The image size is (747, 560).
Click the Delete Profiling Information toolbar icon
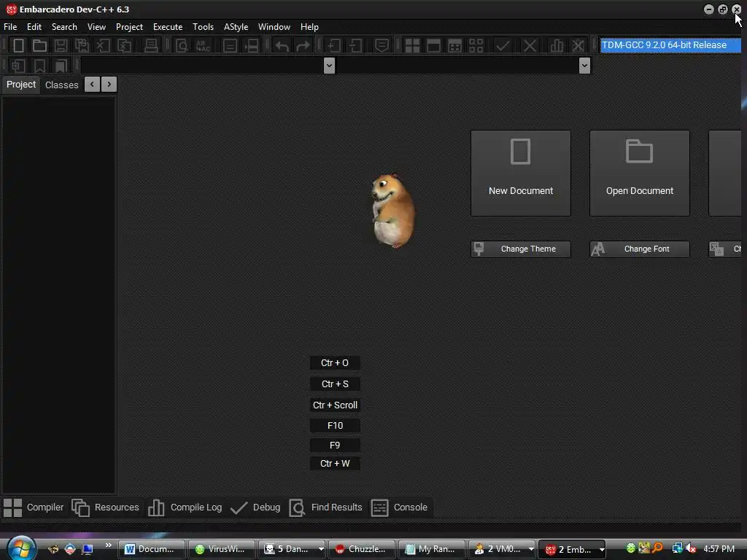pos(578,46)
